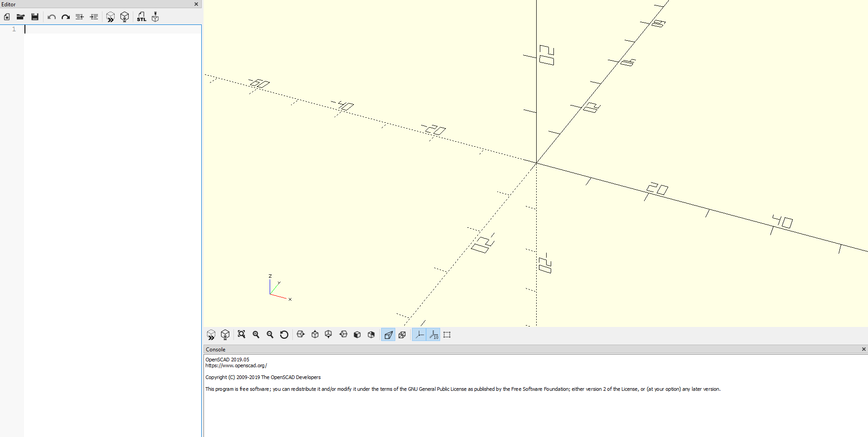This screenshot has height=437, width=868.
Task: Enable Perspective projection
Action: click(x=388, y=335)
